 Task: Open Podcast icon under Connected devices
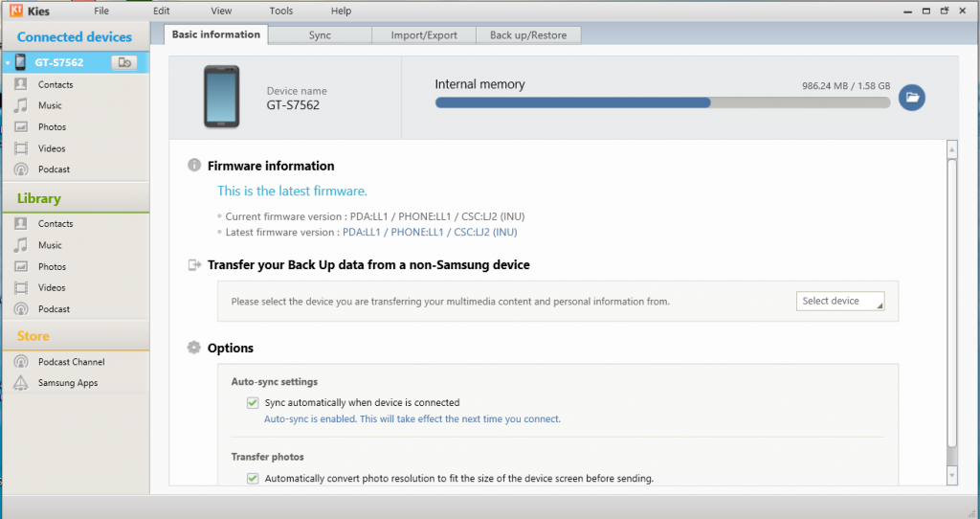(21, 169)
